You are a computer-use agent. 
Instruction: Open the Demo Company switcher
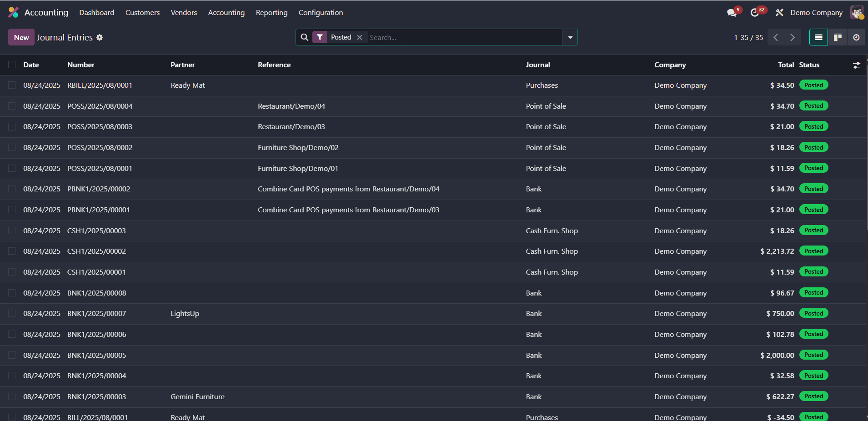(x=816, y=13)
